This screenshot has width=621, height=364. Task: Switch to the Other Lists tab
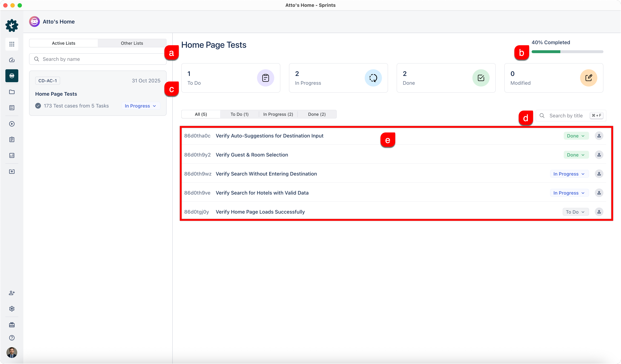(x=132, y=43)
